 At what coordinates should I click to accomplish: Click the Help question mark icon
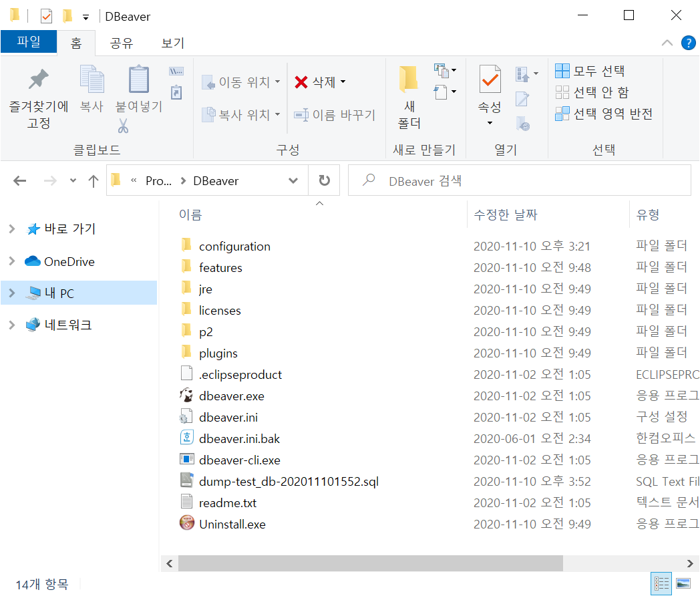coord(688,43)
